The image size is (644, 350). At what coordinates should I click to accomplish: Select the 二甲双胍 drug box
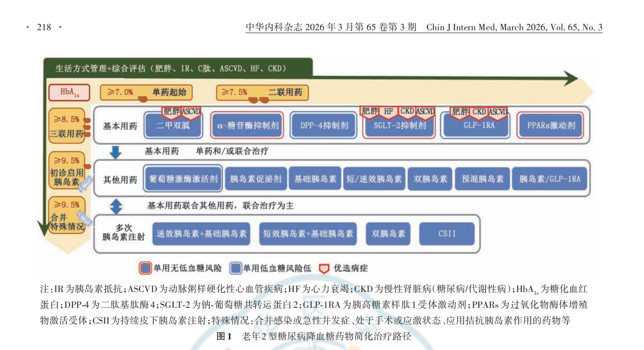coord(172,126)
